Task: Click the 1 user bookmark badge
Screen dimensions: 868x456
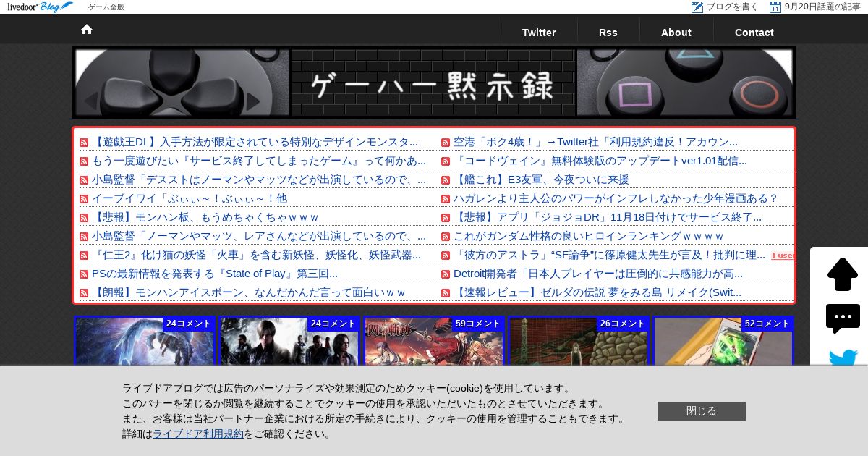Action: [783, 256]
